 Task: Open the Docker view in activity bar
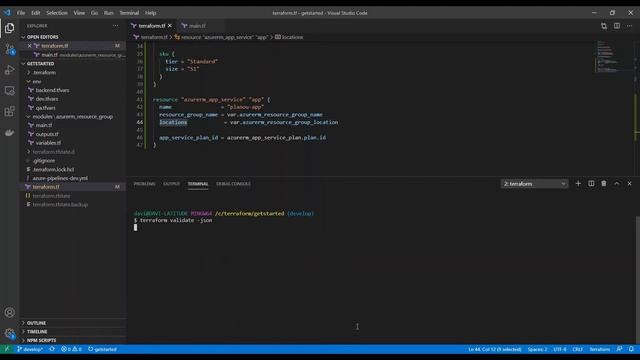click(x=9, y=133)
